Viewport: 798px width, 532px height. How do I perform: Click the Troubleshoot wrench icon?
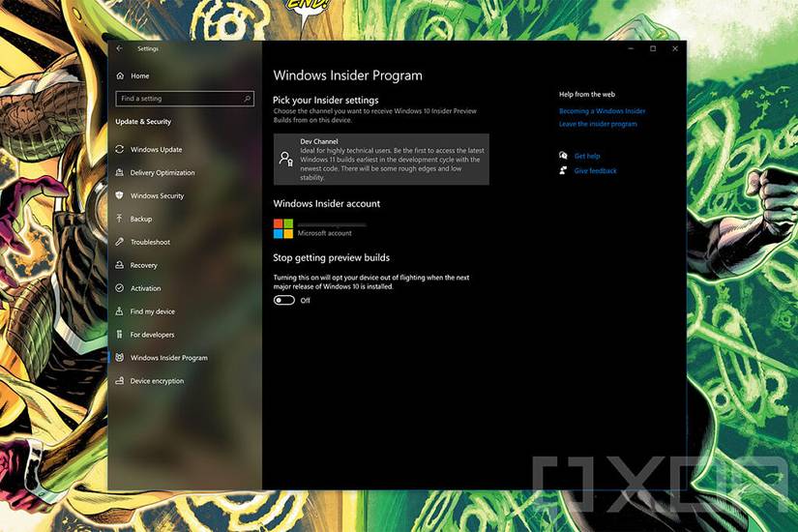pyautogui.click(x=120, y=242)
